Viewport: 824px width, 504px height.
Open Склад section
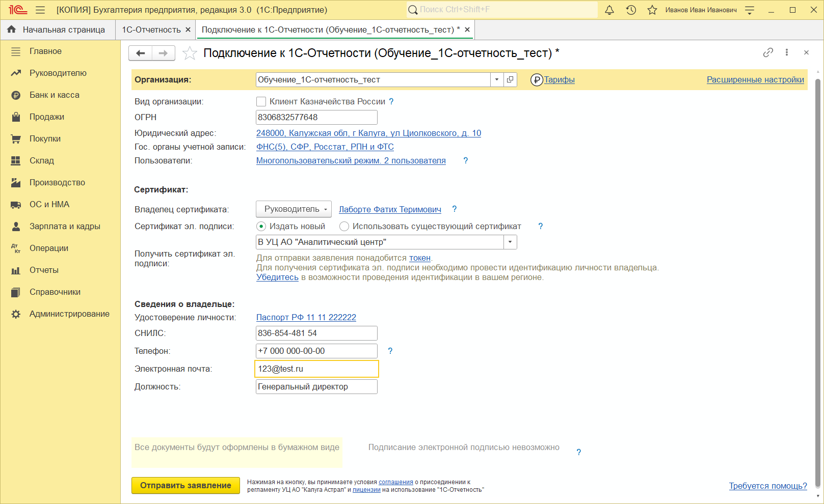tap(60, 160)
